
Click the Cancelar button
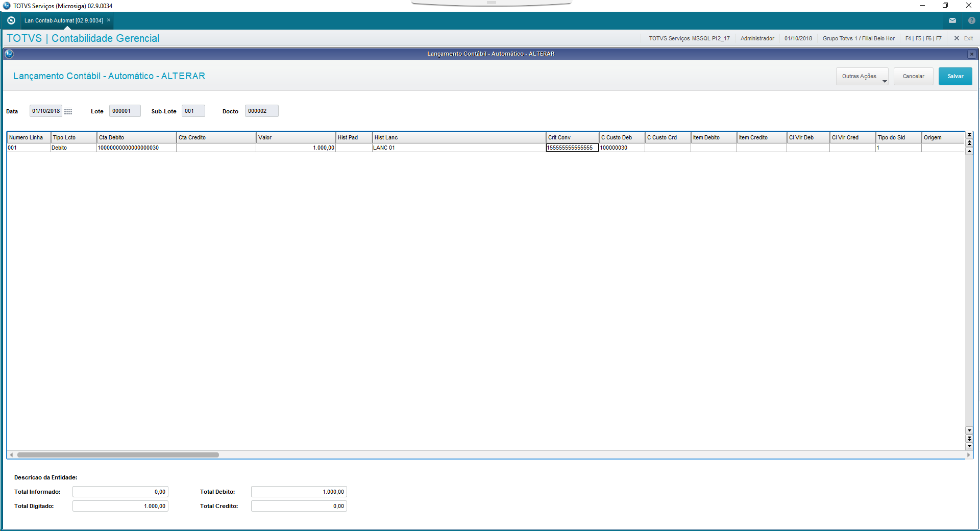pos(914,77)
